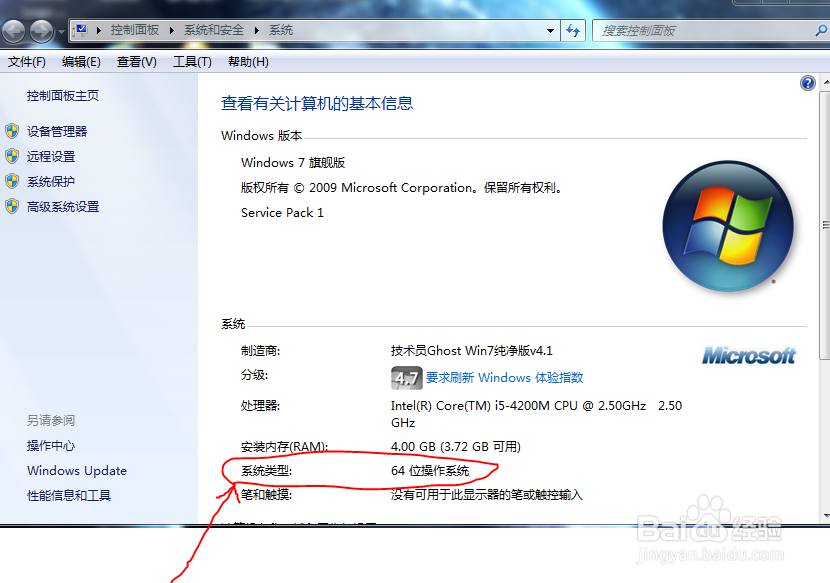Click the Windows 7 logo orb

pyautogui.click(x=728, y=226)
